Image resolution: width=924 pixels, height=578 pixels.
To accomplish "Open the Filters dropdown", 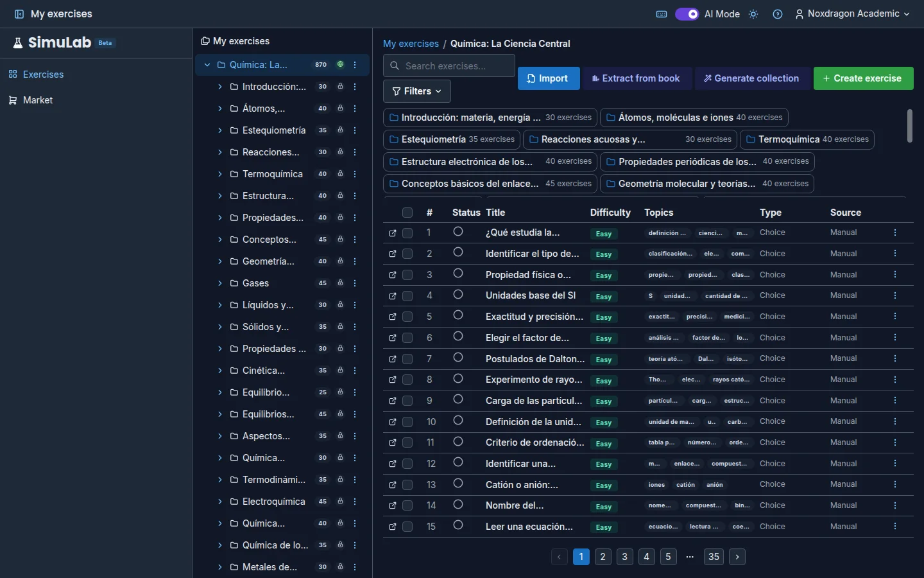I will tap(417, 91).
